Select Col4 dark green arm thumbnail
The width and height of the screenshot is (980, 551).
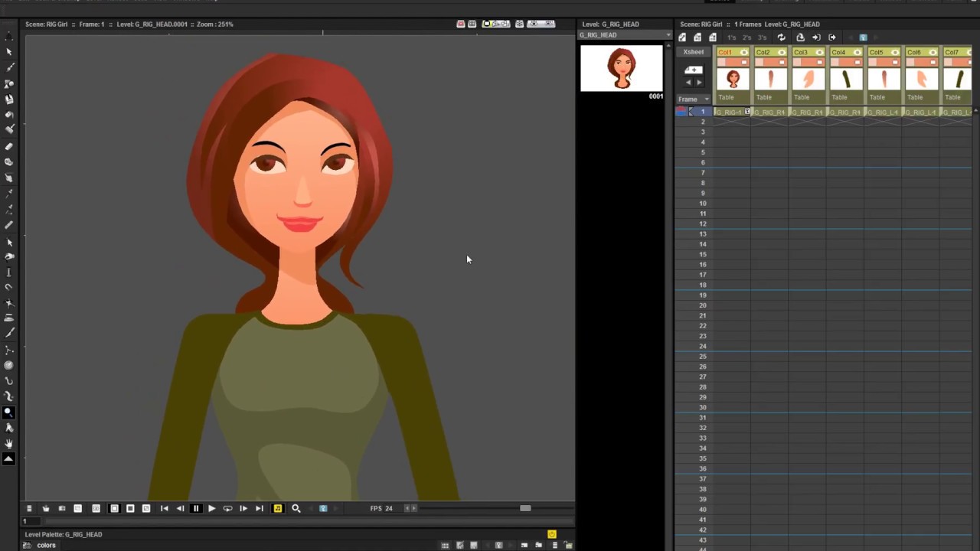click(846, 79)
